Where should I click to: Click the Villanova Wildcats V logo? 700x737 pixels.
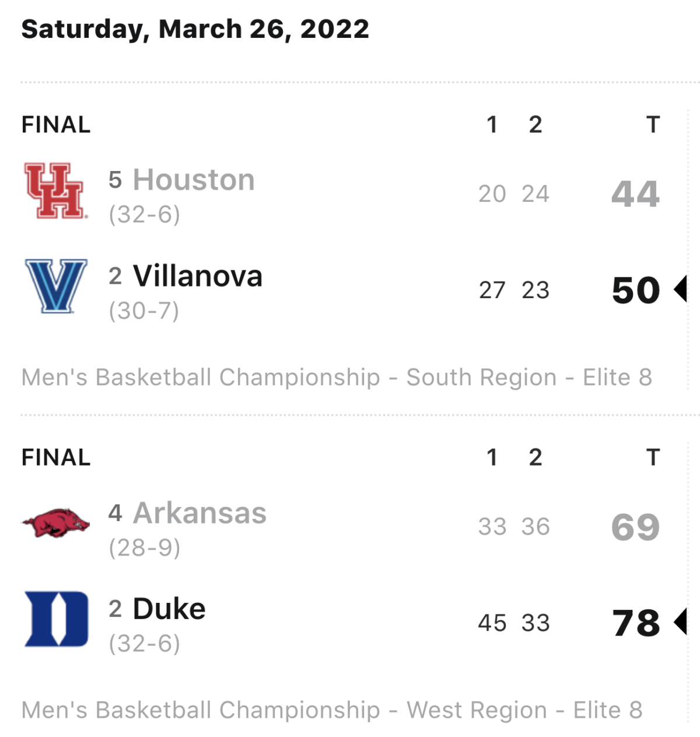56,286
